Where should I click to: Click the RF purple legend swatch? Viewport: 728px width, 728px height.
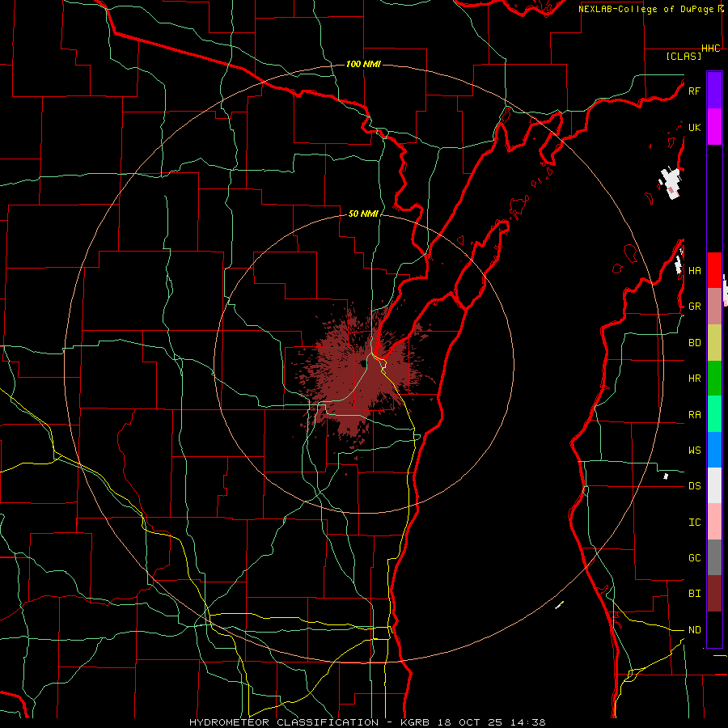pyautogui.click(x=714, y=91)
